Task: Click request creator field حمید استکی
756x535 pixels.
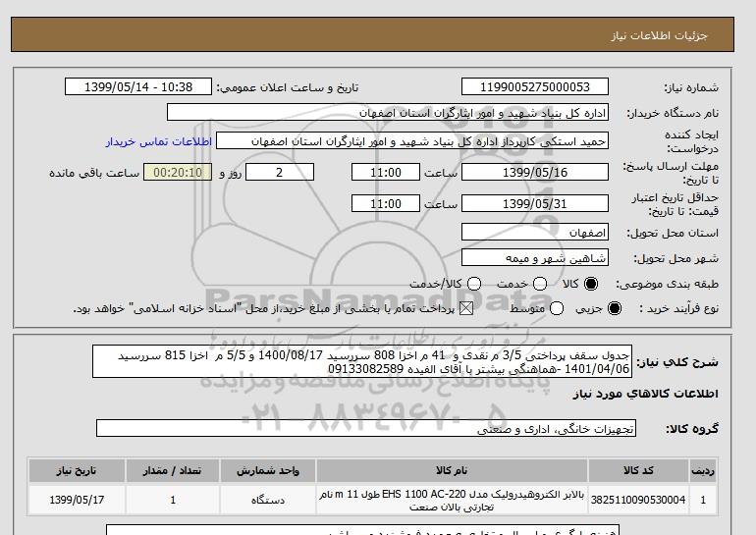Action: coord(412,141)
